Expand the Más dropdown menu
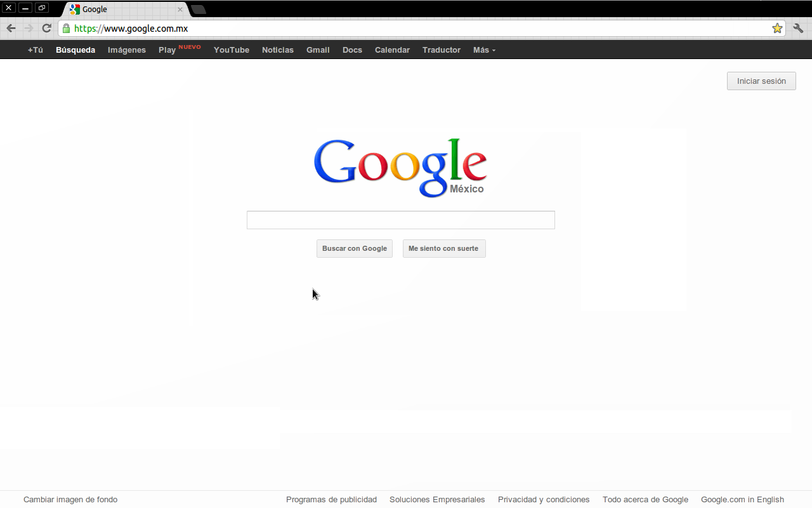812x508 pixels. point(484,50)
